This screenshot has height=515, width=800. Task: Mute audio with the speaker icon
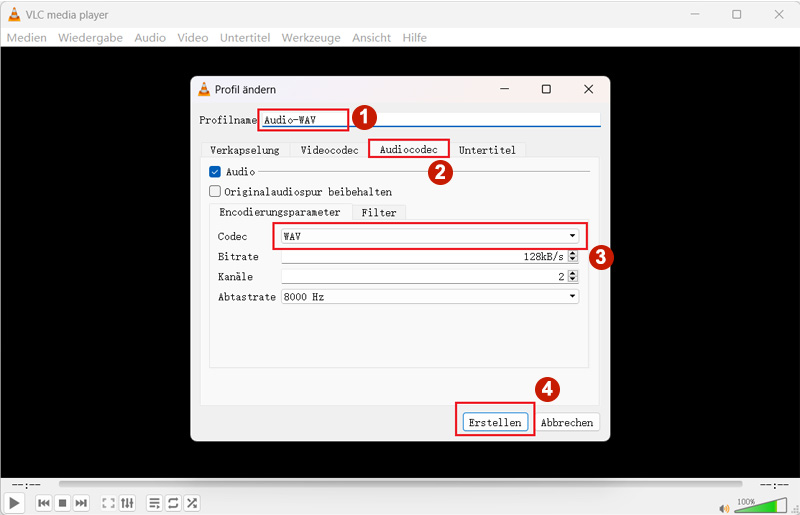[x=724, y=508]
